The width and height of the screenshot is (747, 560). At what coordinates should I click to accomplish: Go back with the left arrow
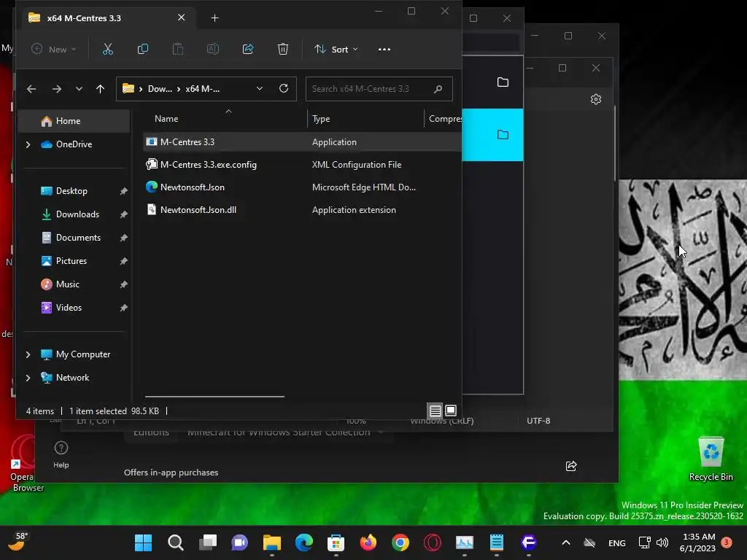pyautogui.click(x=31, y=89)
